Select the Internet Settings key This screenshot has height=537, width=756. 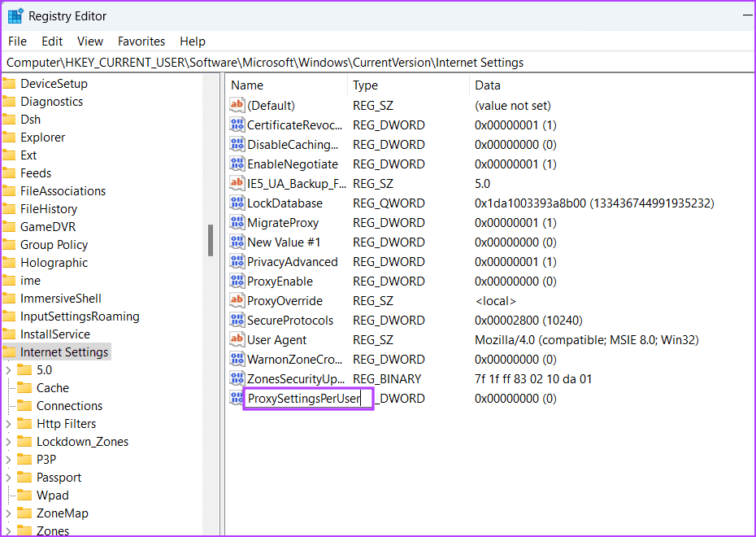click(x=63, y=352)
